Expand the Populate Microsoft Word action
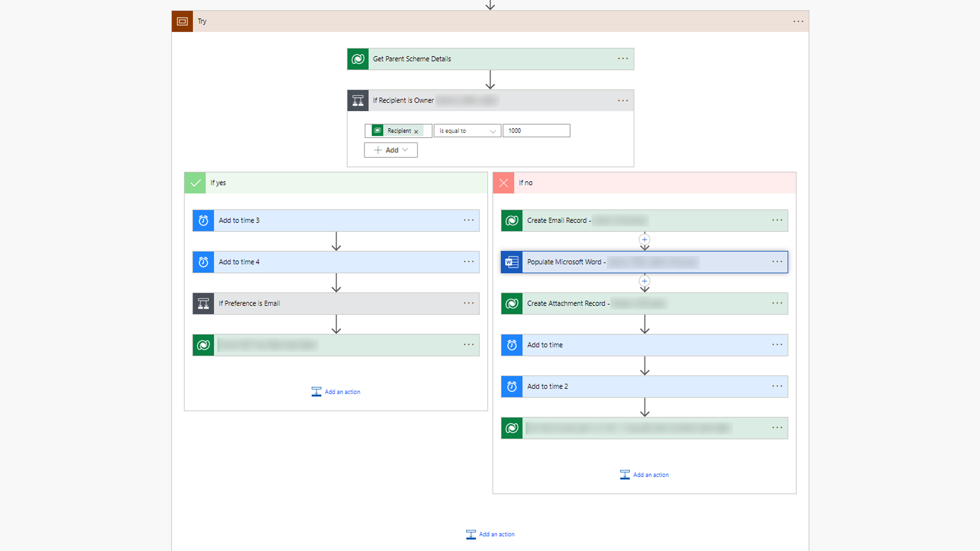Image resolution: width=980 pixels, height=551 pixels. pyautogui.click(x=644, y=262)
